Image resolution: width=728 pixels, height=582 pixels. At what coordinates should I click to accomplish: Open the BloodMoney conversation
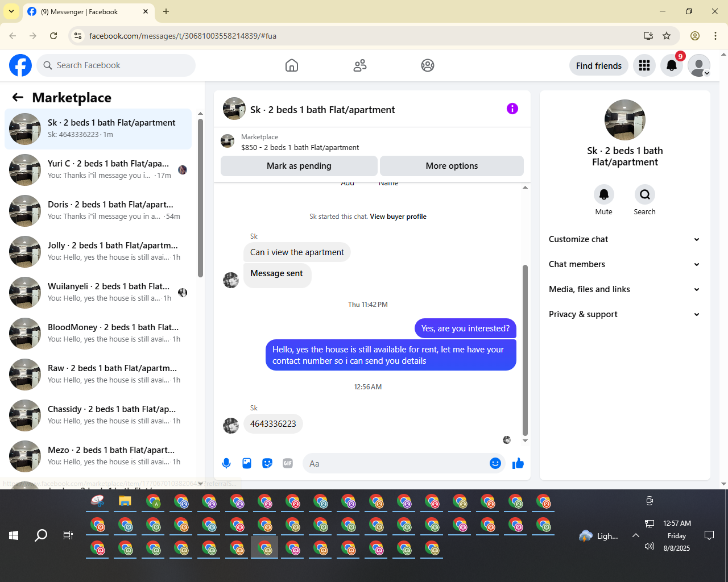98,334
